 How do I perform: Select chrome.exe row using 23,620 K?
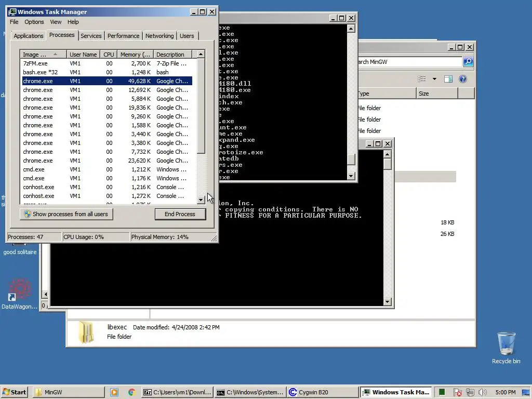(x=107, y=161)
